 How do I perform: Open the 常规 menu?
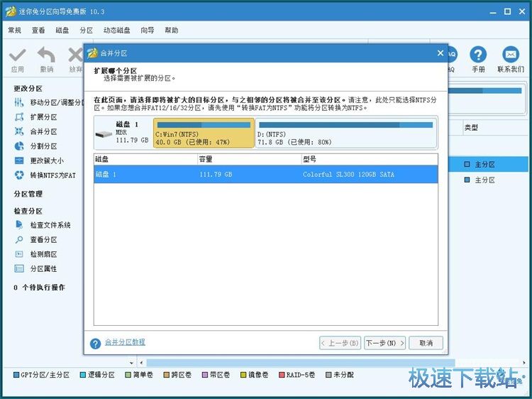pos(15,31)
